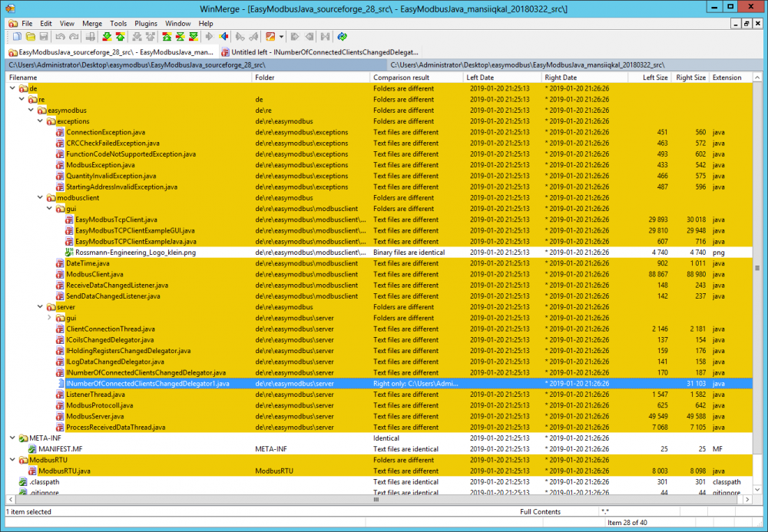The height and width of the screenshot is (532, 768).
Task: Select ModbusServer.java file row
Action: click(94, 416)
